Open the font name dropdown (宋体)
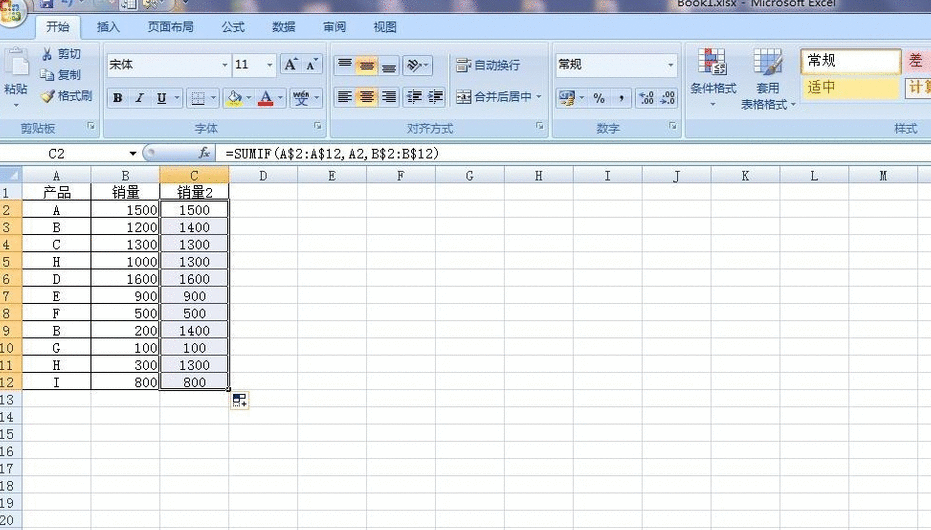Image resolution: width=931 pixels, height=530 pixels. pos(225,65)
